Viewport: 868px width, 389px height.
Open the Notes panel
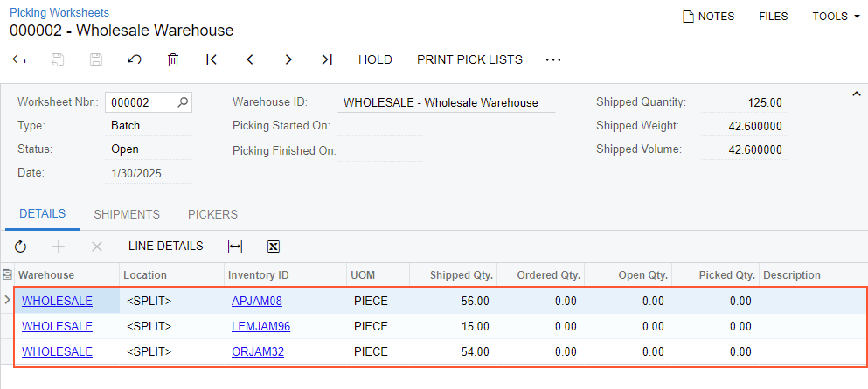pyautogui.click(x=708, y=16)
